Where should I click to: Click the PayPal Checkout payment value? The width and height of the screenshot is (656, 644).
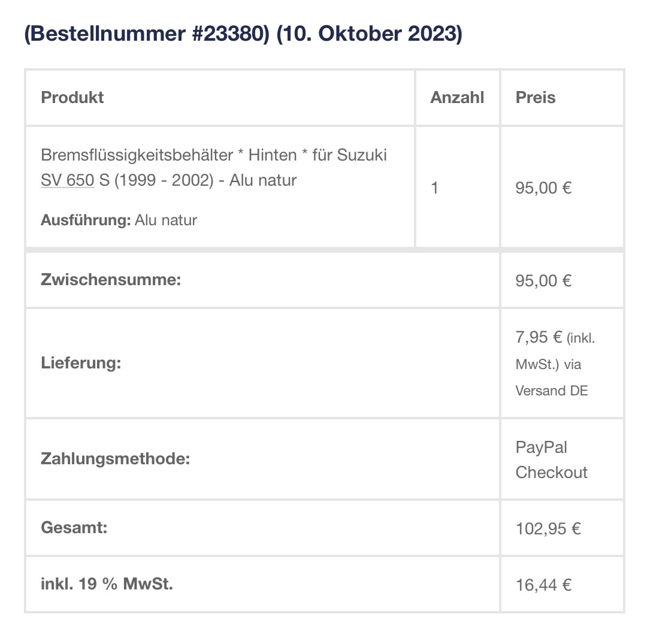click(x=551, y=459)
